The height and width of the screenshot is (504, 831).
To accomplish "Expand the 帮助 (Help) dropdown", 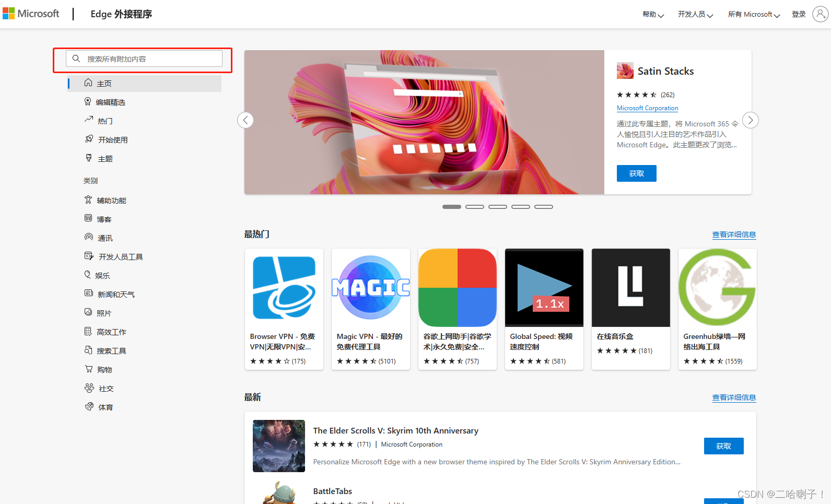I will (653, 15).
